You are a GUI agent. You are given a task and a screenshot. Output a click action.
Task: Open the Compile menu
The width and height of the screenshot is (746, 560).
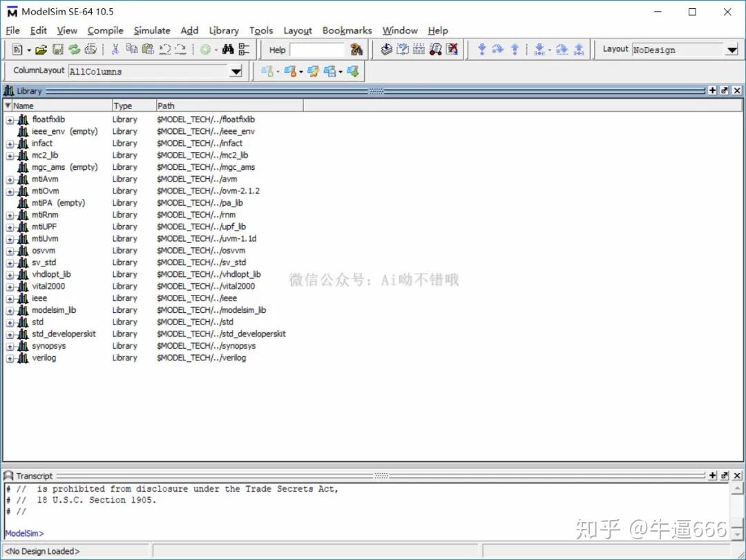(x=105, y=30)
